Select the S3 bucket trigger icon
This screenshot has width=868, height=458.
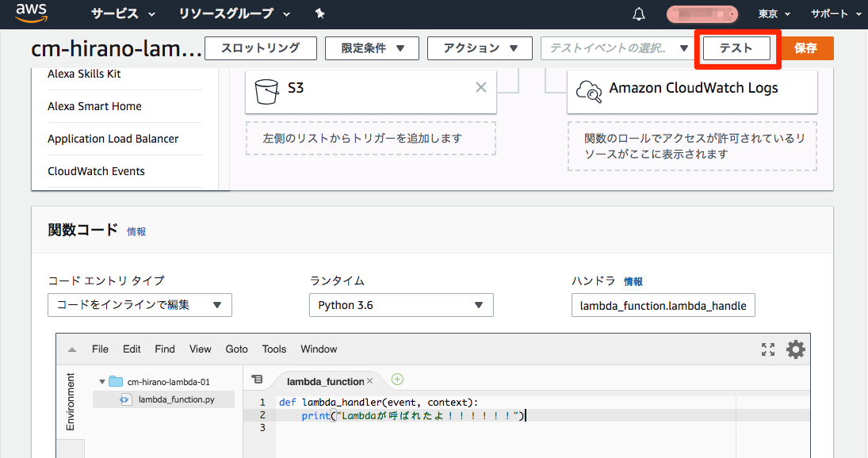pyautogui.click(x=266, y=90)
